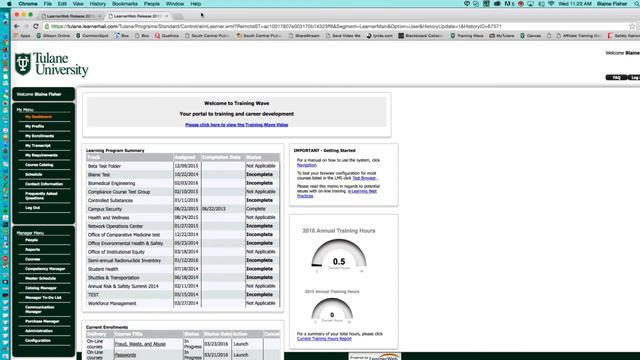The width and height of the screenshot is (640, 360).
Task: Open My Profile from My Menu
Action: tap(34, 127)
